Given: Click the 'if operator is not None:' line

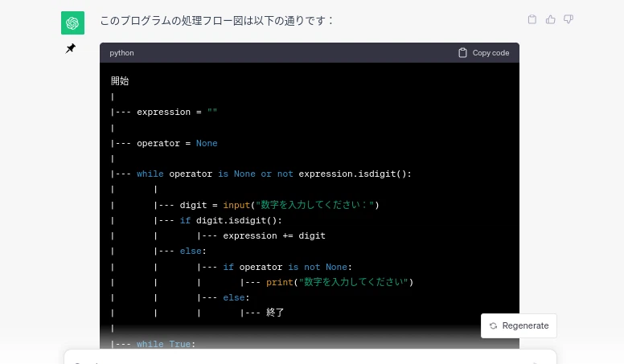Looking at the screenshot, I should (x=287, y=267).
